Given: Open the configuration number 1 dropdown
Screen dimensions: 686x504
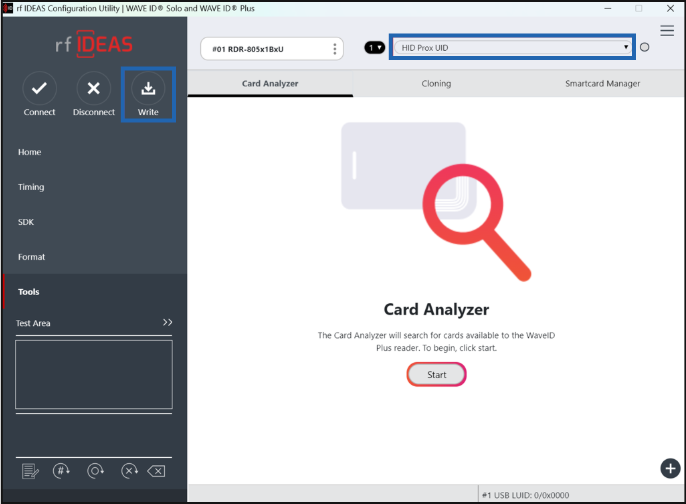Looking at the screenshot, I should [374, 47].
